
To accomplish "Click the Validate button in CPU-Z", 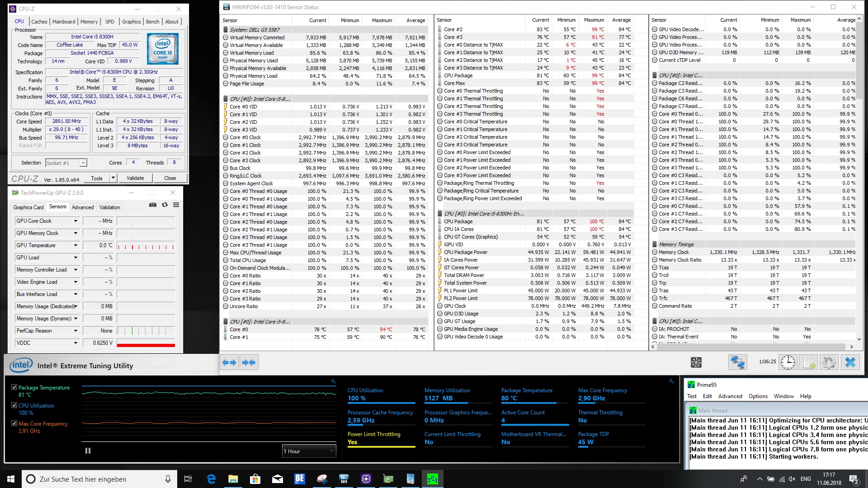I will [x=135, y=178].
